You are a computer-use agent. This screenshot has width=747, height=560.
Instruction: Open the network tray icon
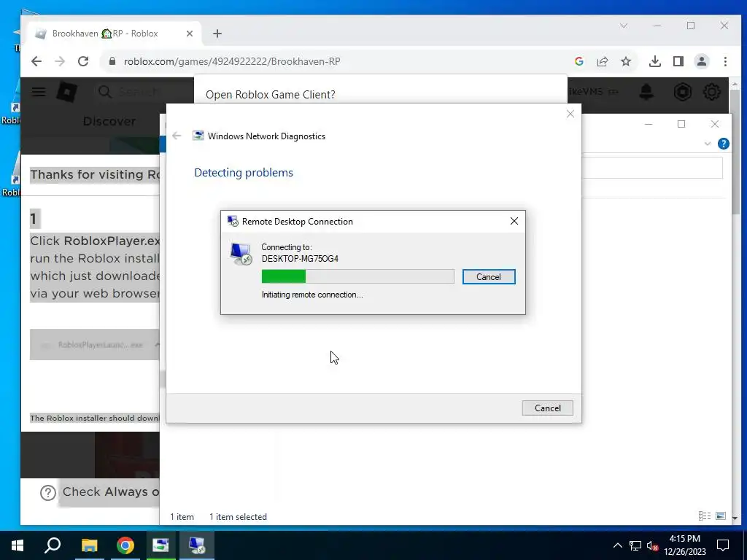click(x=635, y=545)
